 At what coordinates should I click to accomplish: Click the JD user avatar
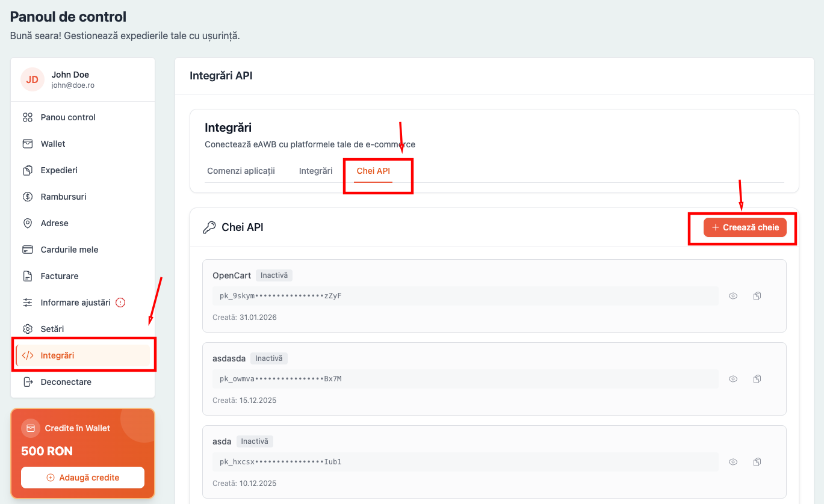click(x=33, y=79)
